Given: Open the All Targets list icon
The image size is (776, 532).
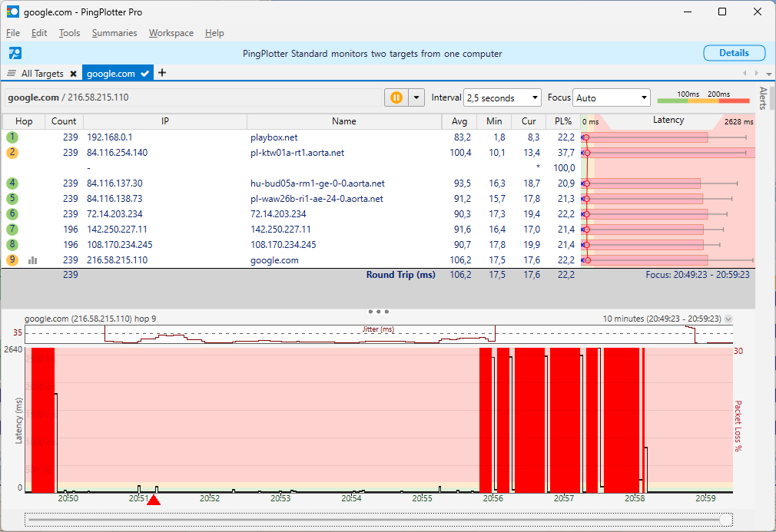Looking at the screenshot, I should pyautogui.click(x=12, y=73).
